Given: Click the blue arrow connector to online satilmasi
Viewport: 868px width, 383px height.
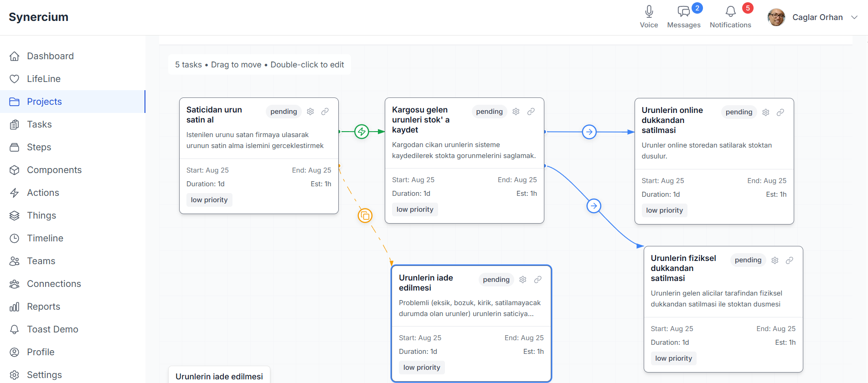Looking at the screenshot, I should point(589,132).
